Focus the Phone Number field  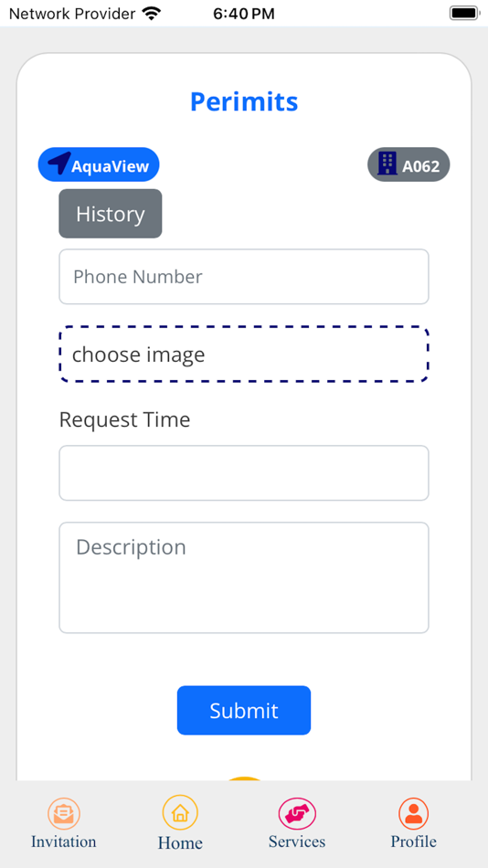click(244, 277)
